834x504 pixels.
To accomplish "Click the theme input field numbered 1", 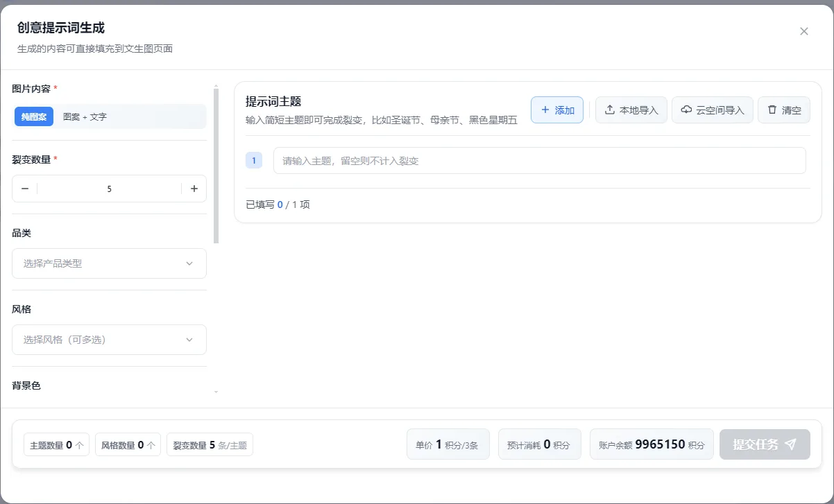I will pyautogui.click(x=539, y=161).
